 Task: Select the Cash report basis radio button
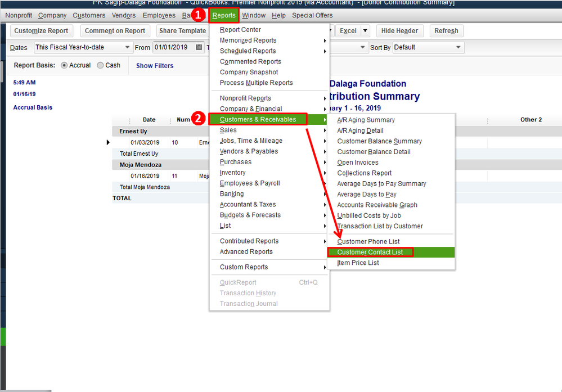pyautogui.click(x=100, y=65)
